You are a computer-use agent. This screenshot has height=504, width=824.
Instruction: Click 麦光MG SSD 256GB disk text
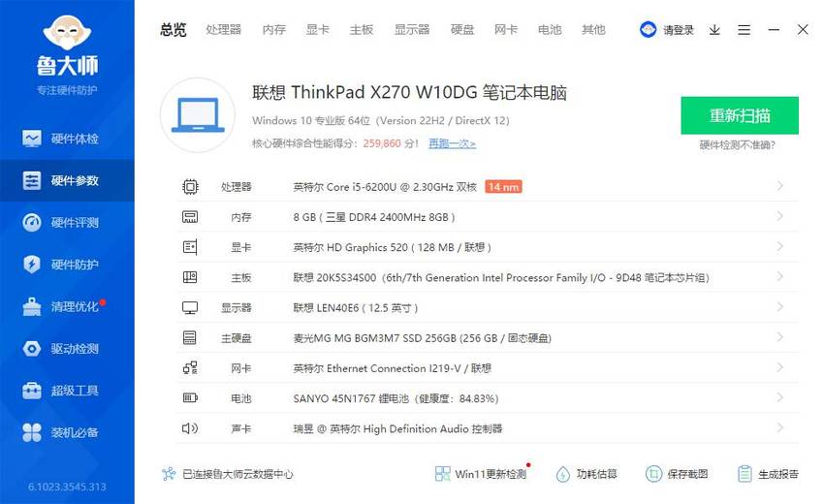(x=422, y=338)
